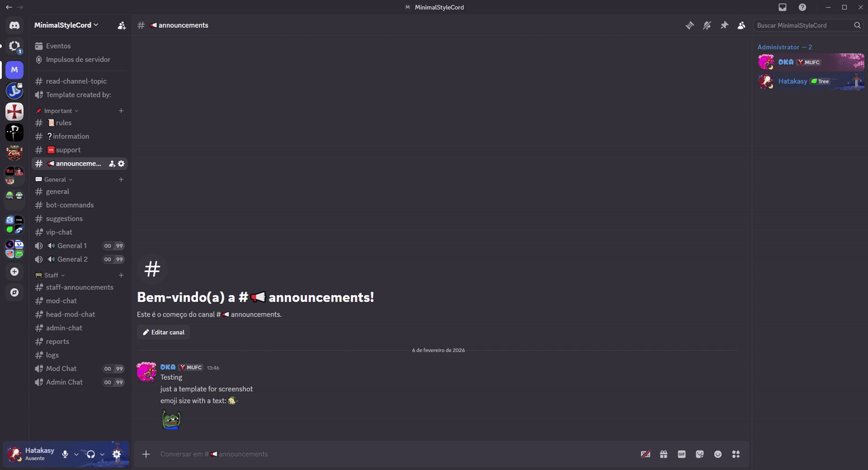The height and width of the screenshot is (470, 868).
Task: Add a server with plus button
Action: (14, 271)
